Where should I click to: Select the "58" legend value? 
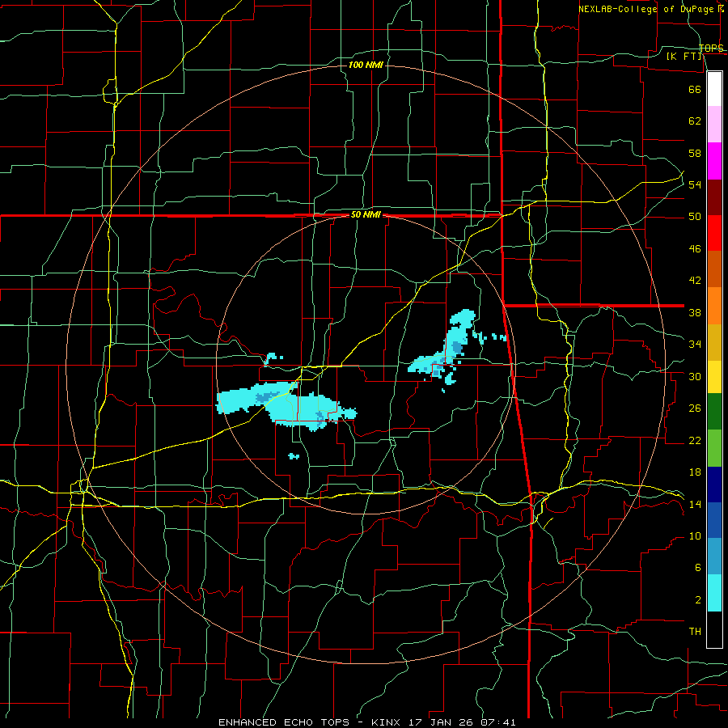point(695,153)
